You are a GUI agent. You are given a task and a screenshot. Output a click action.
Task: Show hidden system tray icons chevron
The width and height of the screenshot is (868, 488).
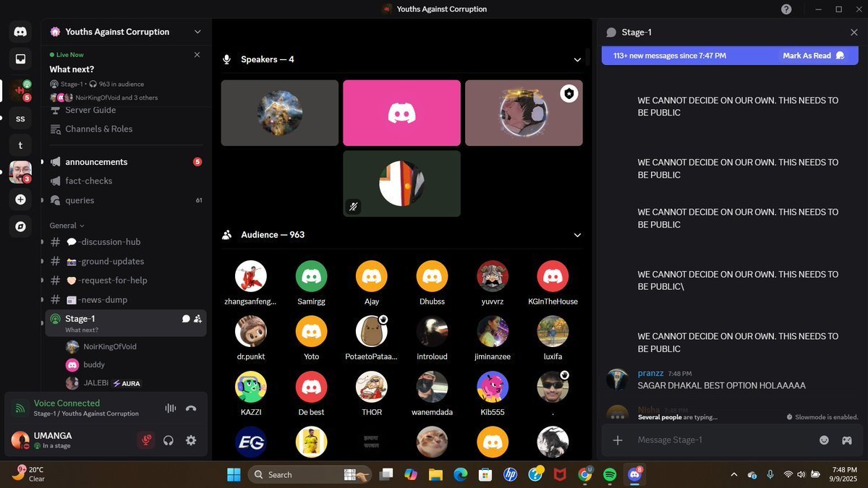(734, 475)
